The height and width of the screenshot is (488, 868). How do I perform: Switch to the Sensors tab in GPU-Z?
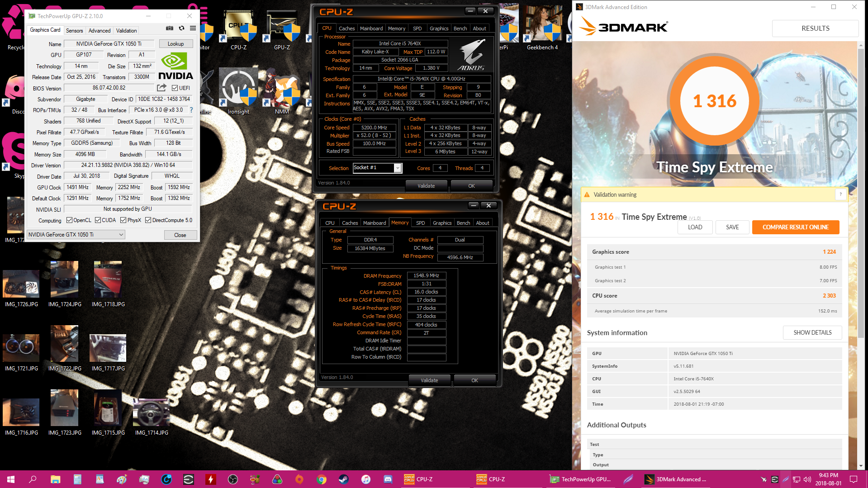click(x=75, y=31)
